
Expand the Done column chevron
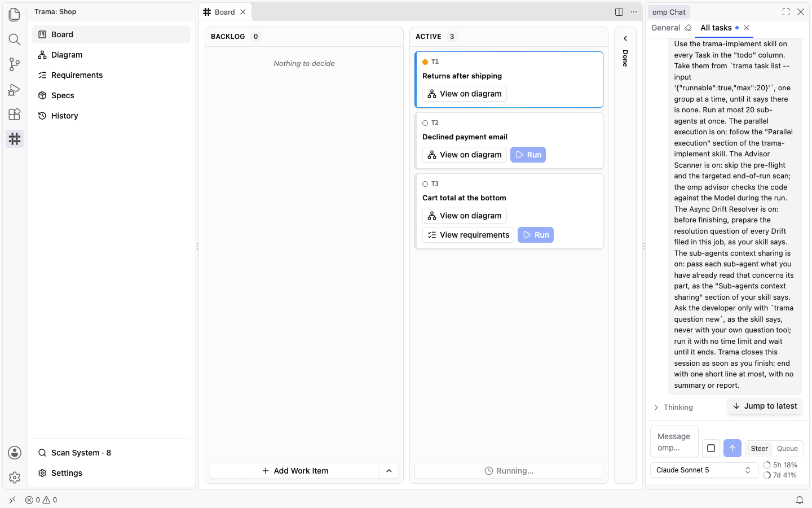point(625,38)
